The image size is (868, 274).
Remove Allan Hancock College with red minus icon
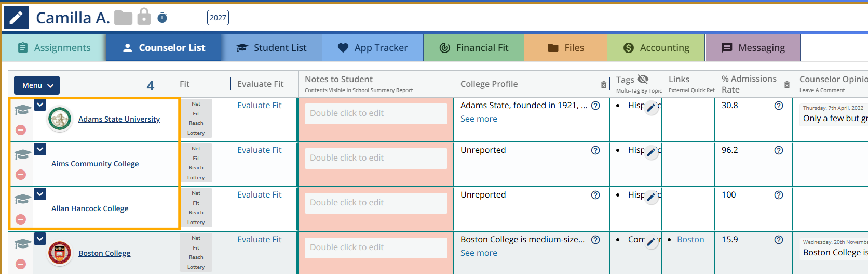pyautogui.click(x=21, y=219)
